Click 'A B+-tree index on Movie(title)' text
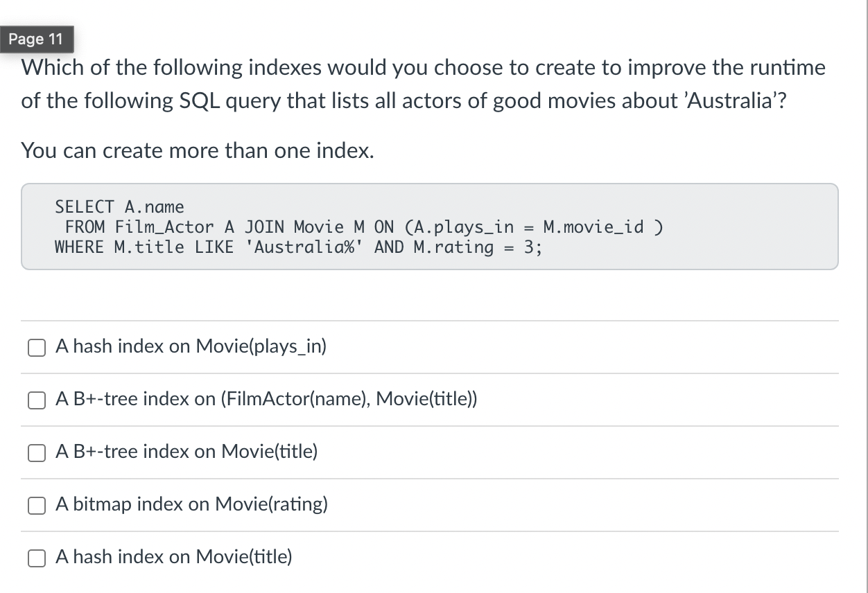The width and height of the screenshot is (868, 593). (186, 451)
